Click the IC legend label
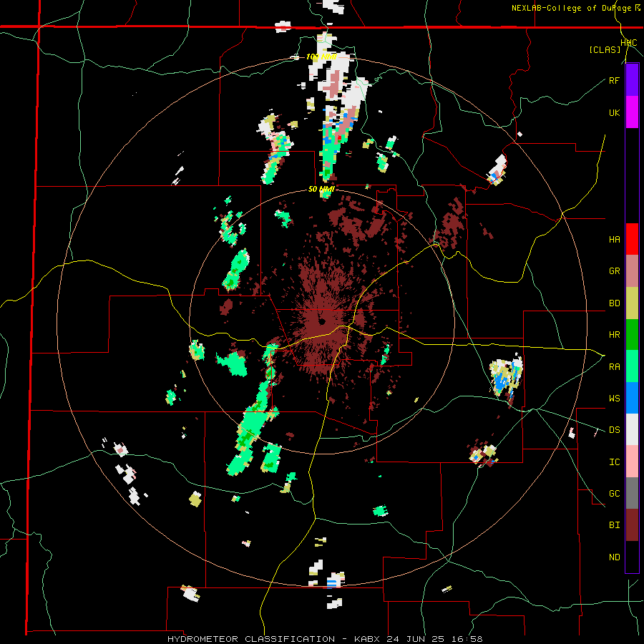 click(x=614, y=462)
